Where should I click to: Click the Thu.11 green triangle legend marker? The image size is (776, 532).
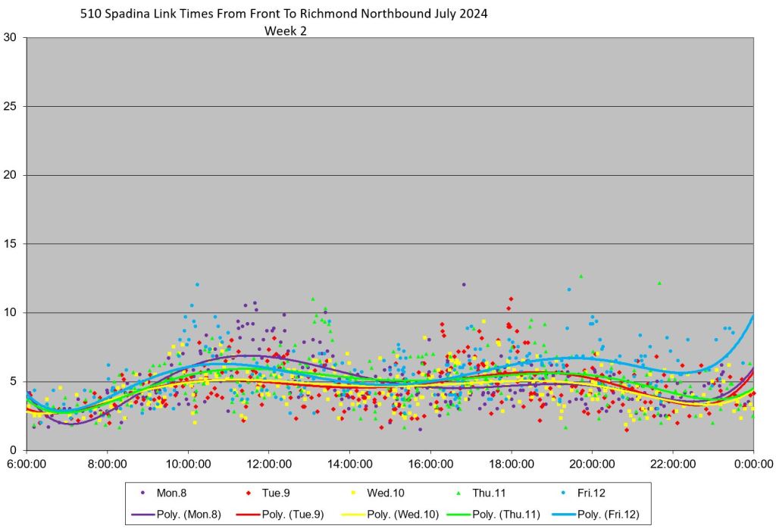[460, 493]
